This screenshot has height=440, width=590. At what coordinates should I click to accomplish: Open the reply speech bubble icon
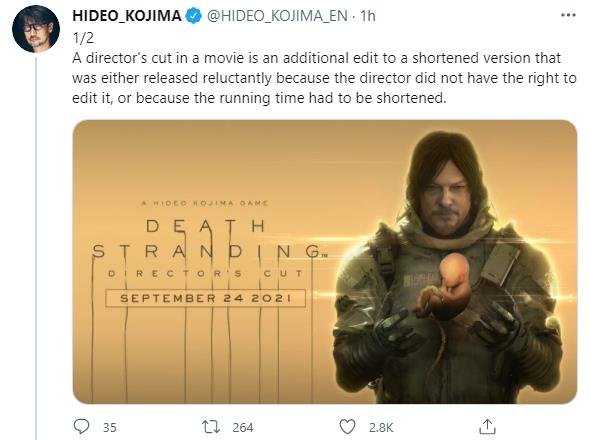(81, 426)
